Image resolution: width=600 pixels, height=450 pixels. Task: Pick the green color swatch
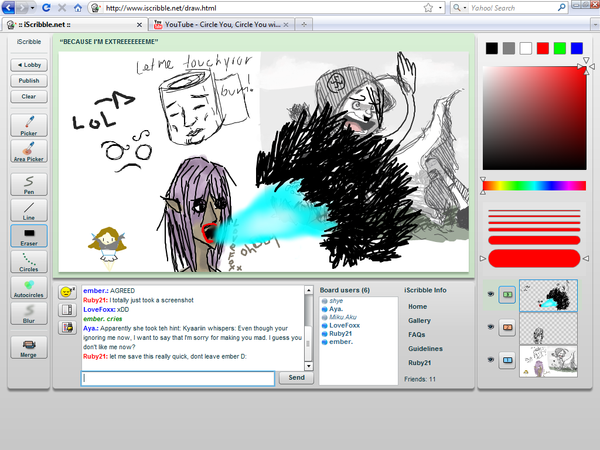(560, 48)
